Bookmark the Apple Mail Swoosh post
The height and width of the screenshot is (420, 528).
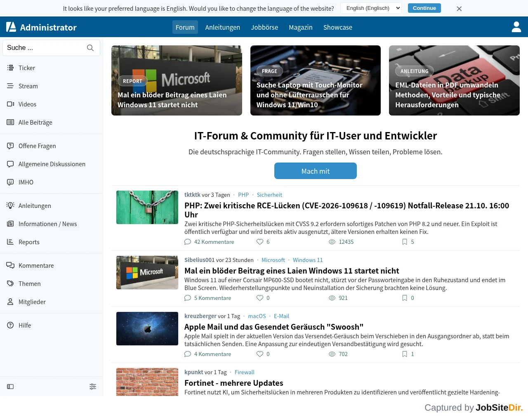tap(405, 354)
